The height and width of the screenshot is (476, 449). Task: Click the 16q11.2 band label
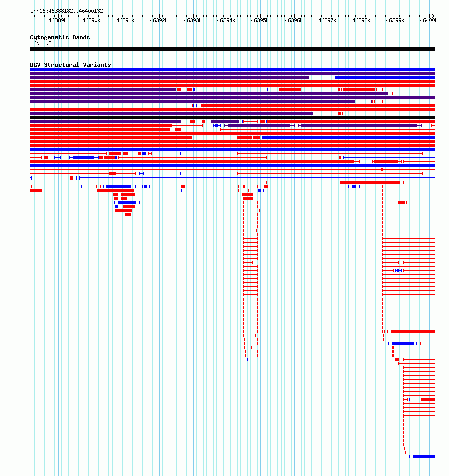coord(41,44)
